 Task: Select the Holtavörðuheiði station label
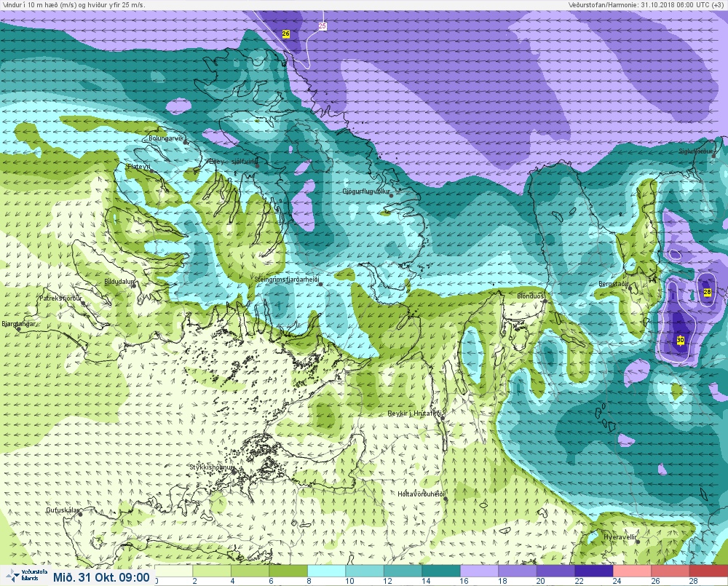point(422,494)
